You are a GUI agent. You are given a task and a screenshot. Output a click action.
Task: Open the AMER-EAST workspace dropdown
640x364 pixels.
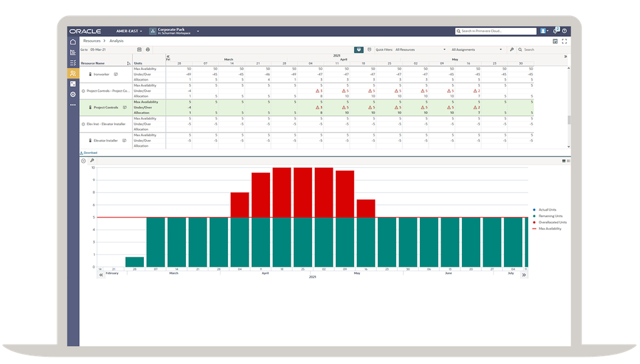click(129, 31)
